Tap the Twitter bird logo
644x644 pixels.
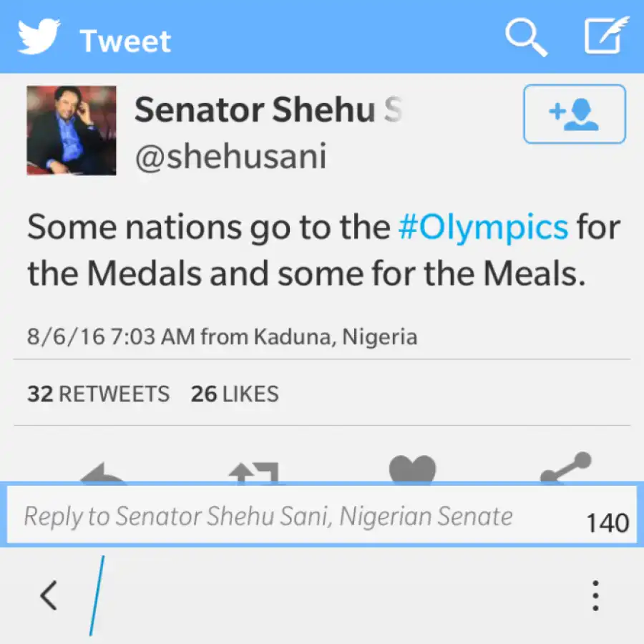(38, 36)
